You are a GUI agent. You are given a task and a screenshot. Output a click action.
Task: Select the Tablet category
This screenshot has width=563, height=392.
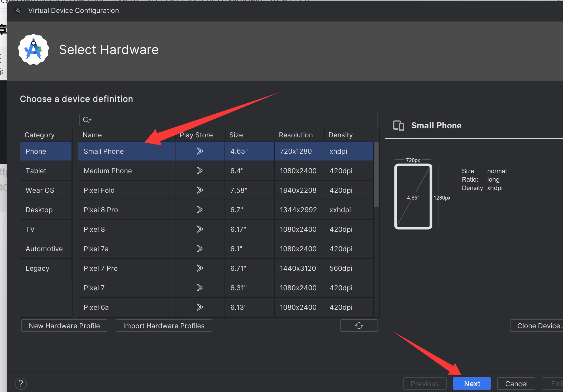coord(36,171)
